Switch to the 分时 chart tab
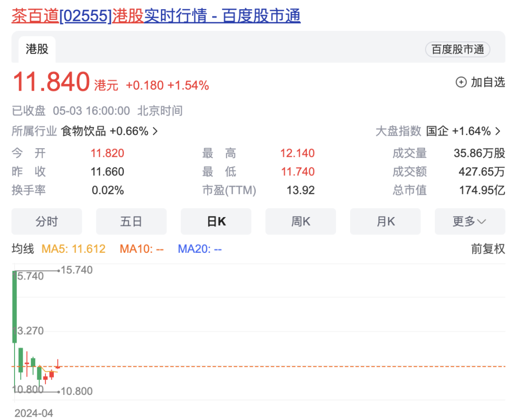 (x=46, y=221)
